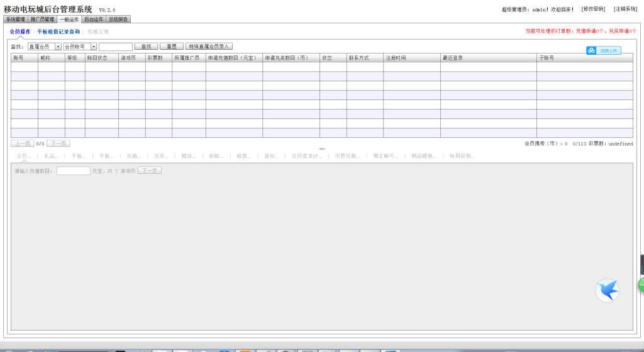This screenshot has height=352, width=644.
Task: Switch to the 系统管理 tab
Action: point(16,20)
